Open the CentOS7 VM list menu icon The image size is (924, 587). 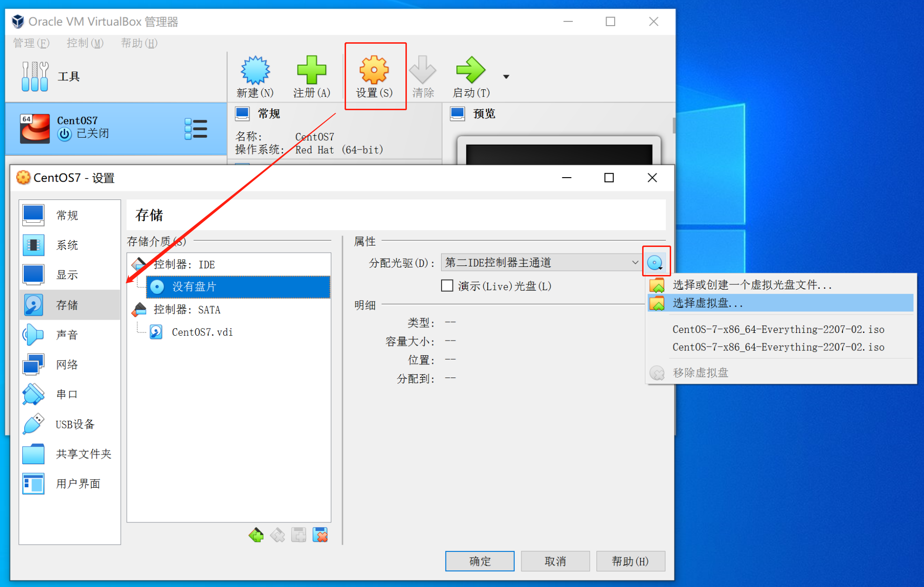point(196,129)
